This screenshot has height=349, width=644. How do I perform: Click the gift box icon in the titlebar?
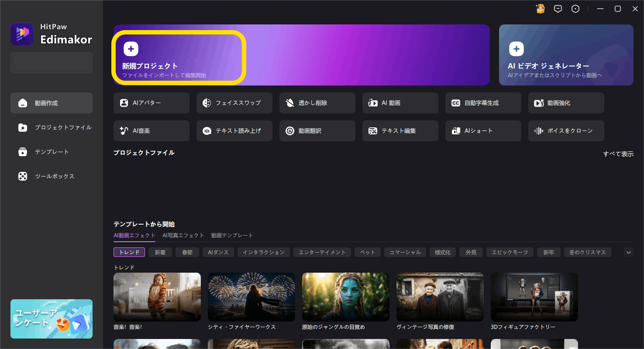(x=540, y=8)
